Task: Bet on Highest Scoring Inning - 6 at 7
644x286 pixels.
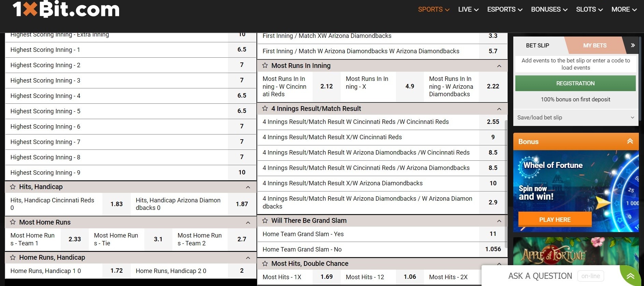Action: [242, 126]
